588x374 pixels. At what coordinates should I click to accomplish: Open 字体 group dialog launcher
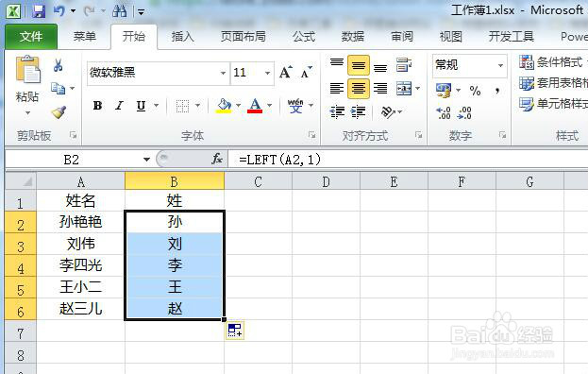(x=311, y=135)
